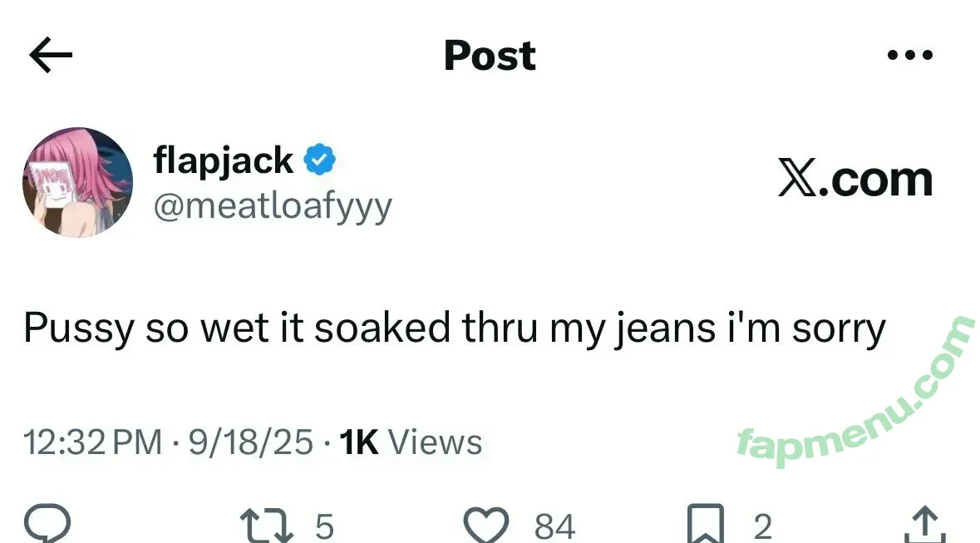This screenshot has height=543, width=980.
Task: Click the flapjack display name
Action: (x=223, y=160)
